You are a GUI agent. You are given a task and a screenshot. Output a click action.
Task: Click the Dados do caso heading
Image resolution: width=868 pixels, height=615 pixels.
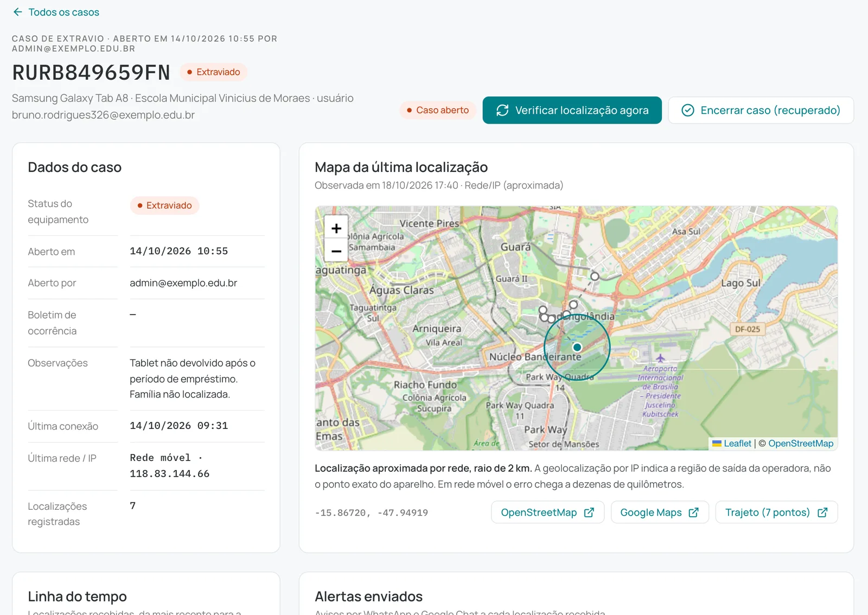(x=74, y=167)
